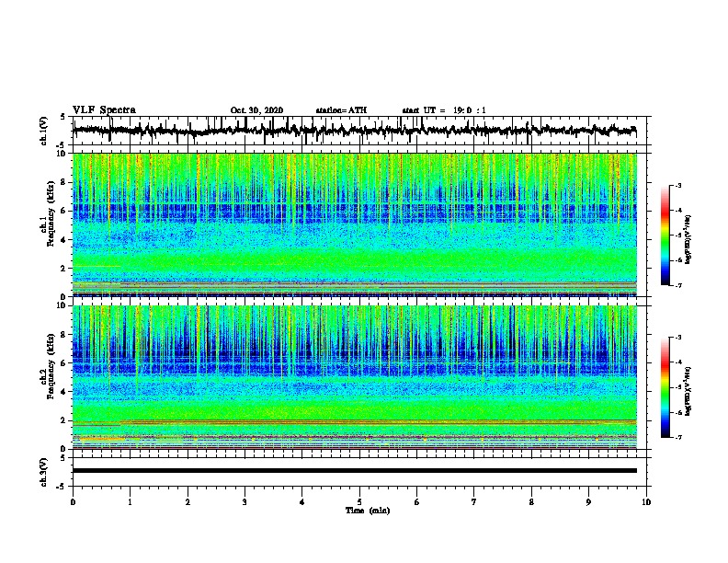Click the "5" tick on ch.1(V) axis
Screen dimensions: 728x563
[x=63, y=117]
